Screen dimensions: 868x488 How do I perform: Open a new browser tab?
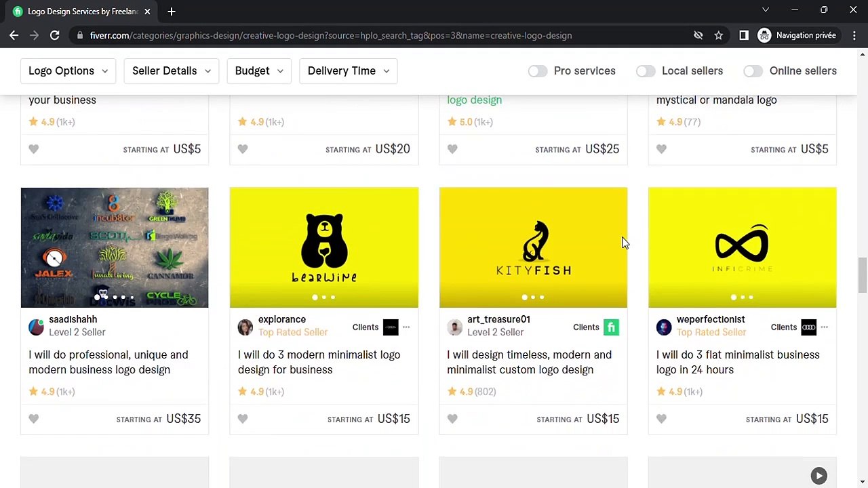[172, 12]
